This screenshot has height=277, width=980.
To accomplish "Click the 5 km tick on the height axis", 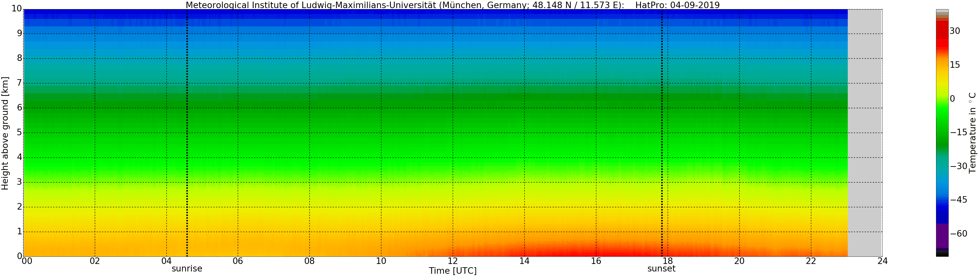I will (x=20, y=132).
